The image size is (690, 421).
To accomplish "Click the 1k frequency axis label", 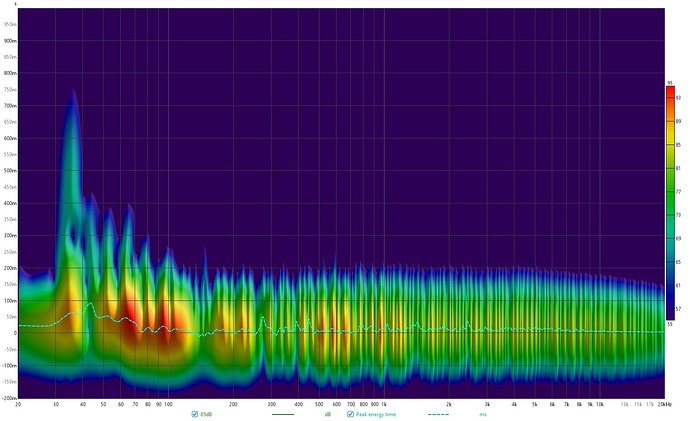I will coord(385,403).
